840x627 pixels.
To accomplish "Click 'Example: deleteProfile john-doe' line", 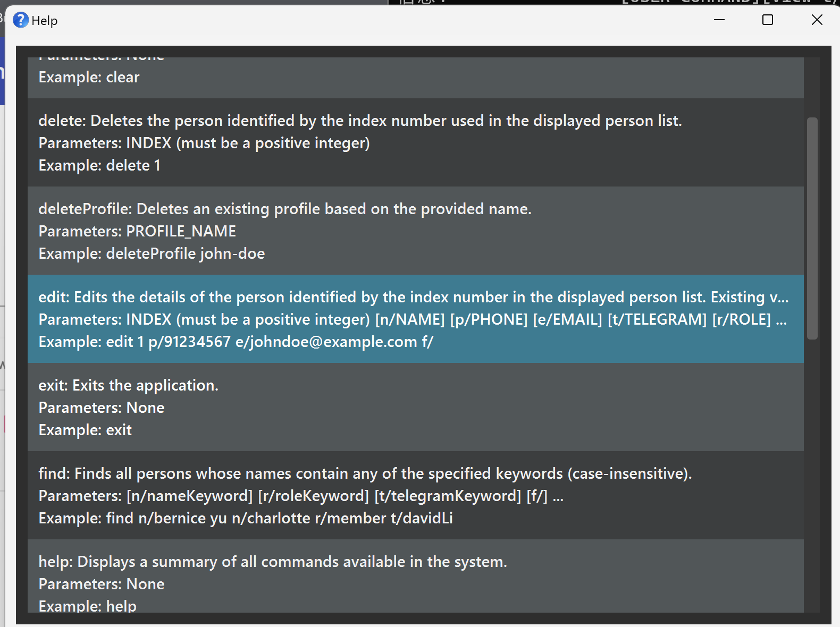I will tap(152, 254).
